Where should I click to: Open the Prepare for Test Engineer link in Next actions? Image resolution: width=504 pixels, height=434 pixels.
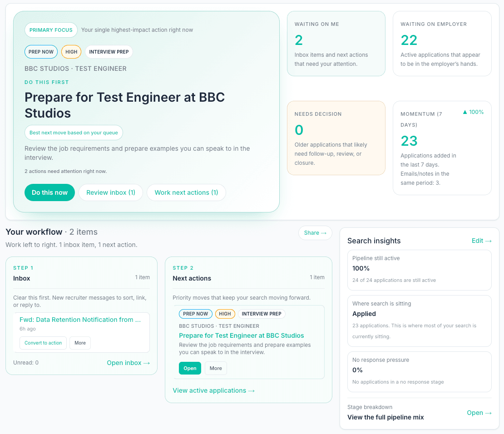pos(241,335)
